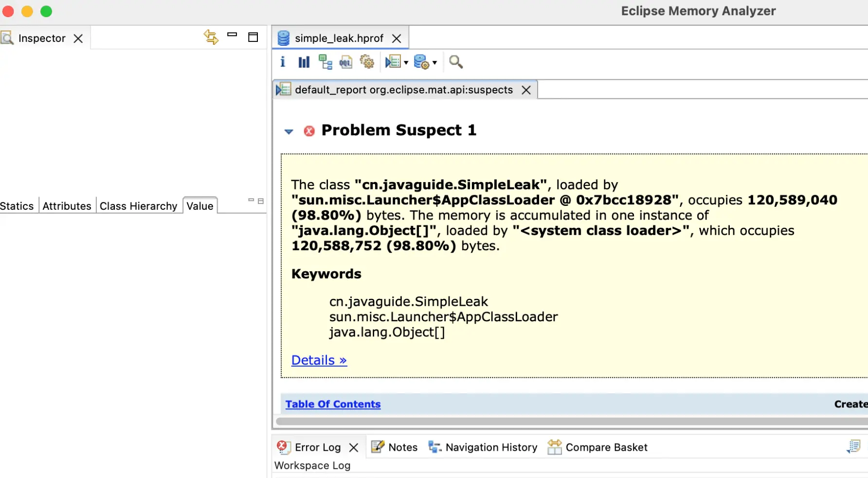This screenshot has height=478, width=868.
Task: Collapse the Problem Suspect 1 section
Action: click(289, 131)
